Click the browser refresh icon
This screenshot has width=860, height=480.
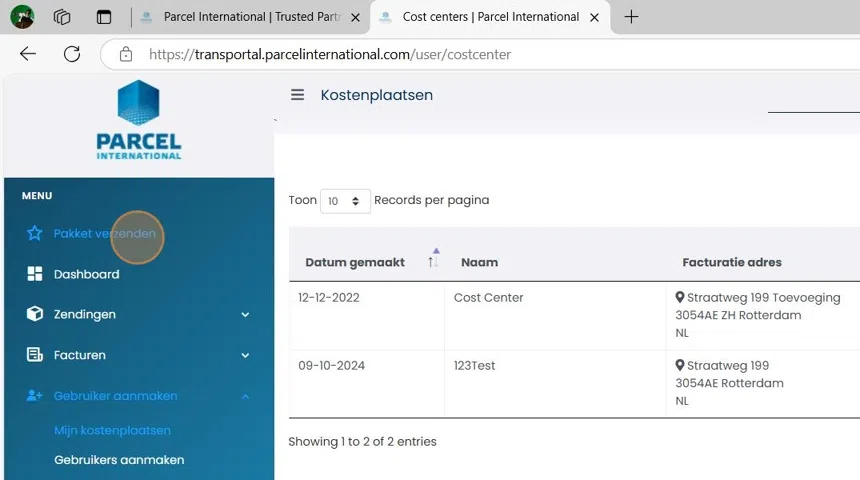coord(72,54)
